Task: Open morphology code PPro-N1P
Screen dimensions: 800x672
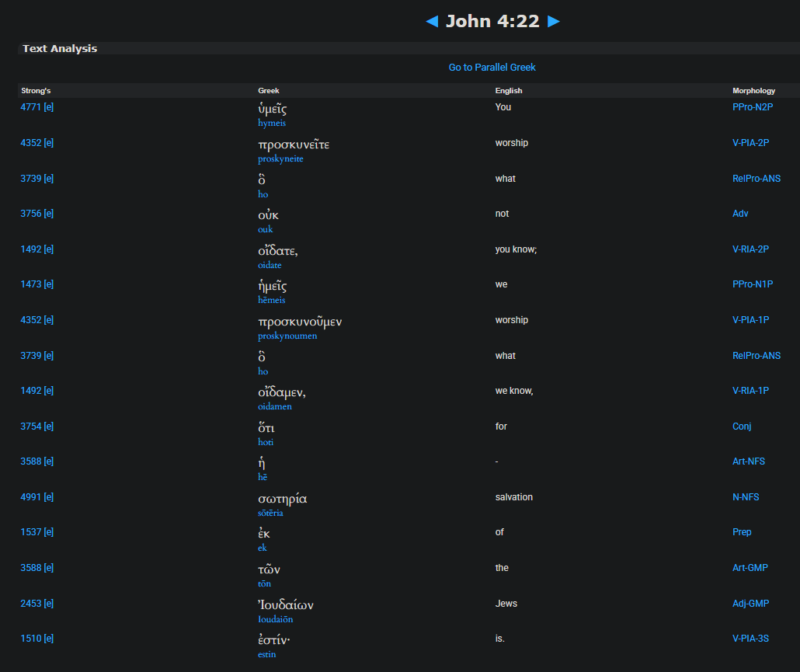Action: click(753, 284)
